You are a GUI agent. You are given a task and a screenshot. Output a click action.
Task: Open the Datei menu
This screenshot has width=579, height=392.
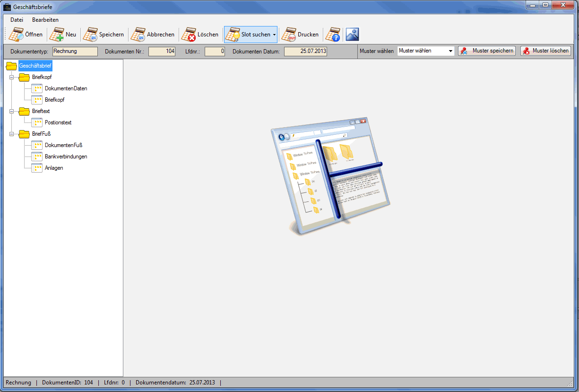pos(17,20)
